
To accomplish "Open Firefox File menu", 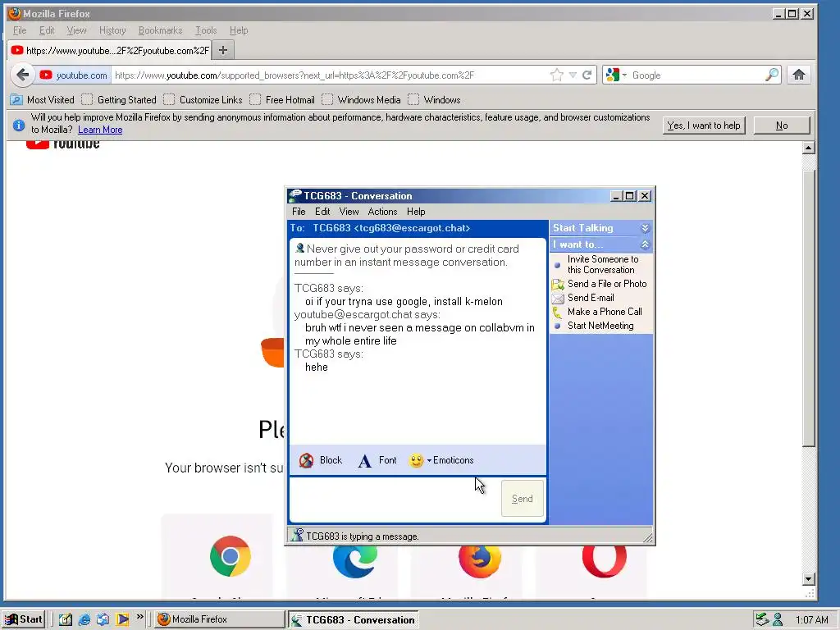I will (x=20, y=30).
